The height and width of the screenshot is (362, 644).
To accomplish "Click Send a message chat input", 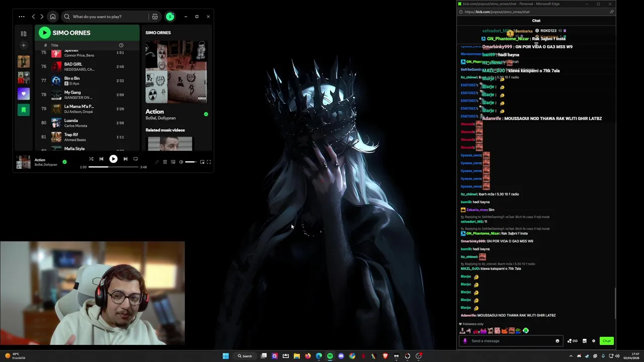I will pyautogui.click(x=511, y=341).
